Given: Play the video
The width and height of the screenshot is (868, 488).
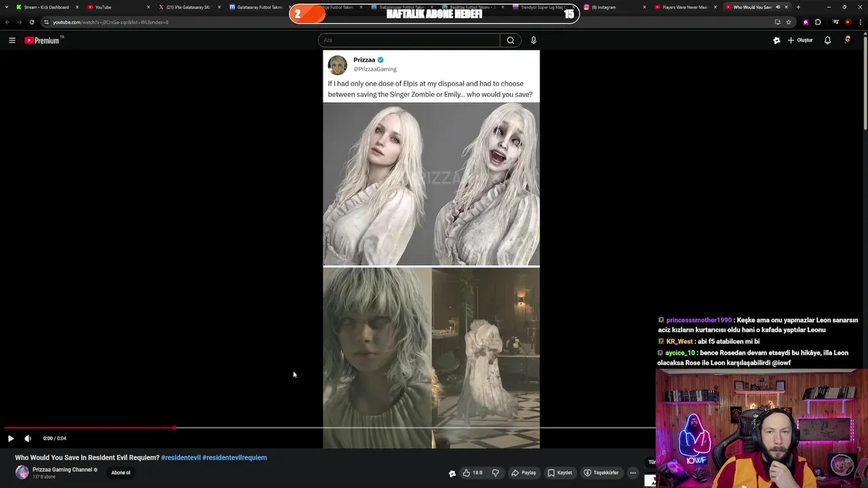Looking at the screenshot, I should pos(11,439).
